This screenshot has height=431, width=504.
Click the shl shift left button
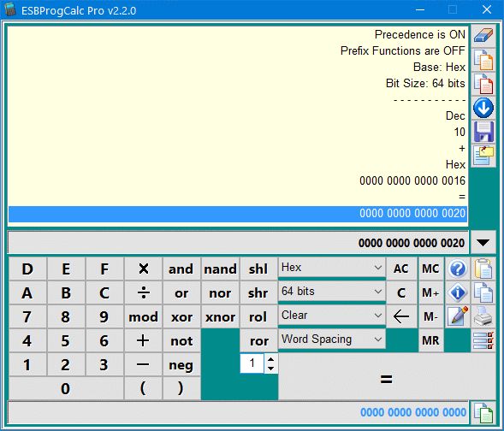(258, 269)
